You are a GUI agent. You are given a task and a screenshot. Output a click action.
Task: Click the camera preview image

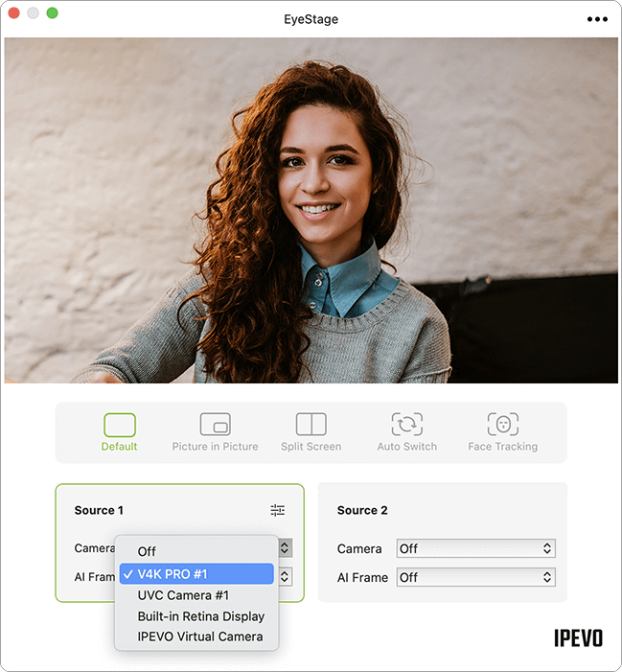click(311, 210)
